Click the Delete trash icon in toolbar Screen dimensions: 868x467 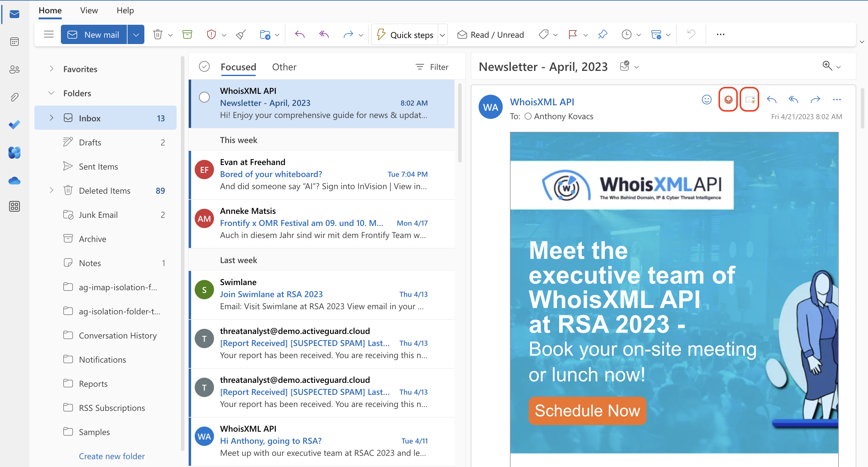click(158, 34)
